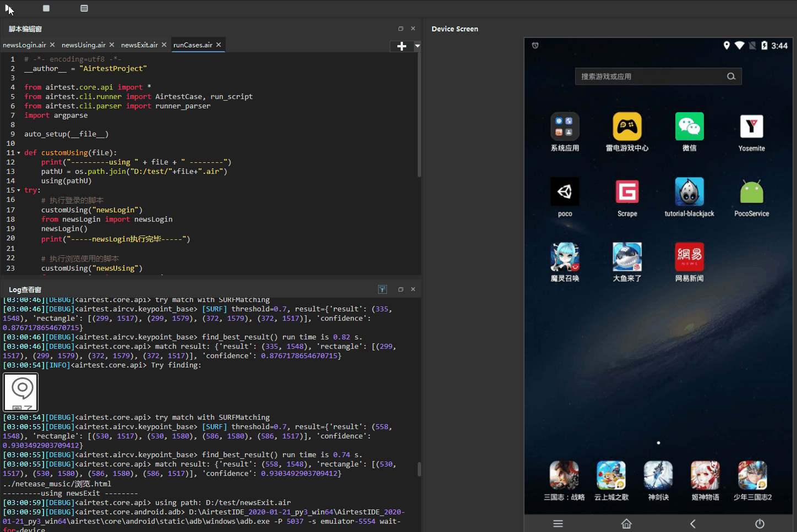
Task: Click the add new script plus button
Action: tap(401, 46)
